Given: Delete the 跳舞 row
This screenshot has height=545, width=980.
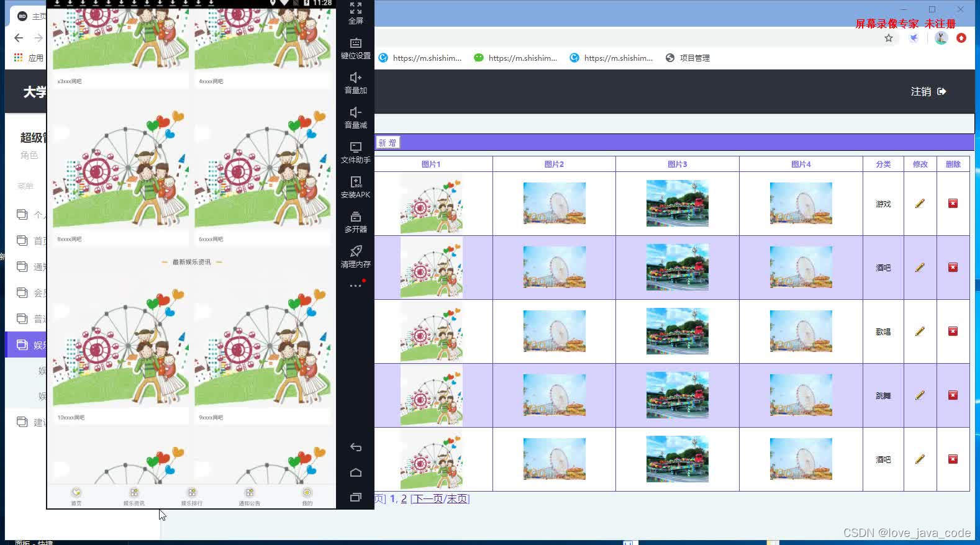Looking at the screenshot, I should [x=953, y=395].
